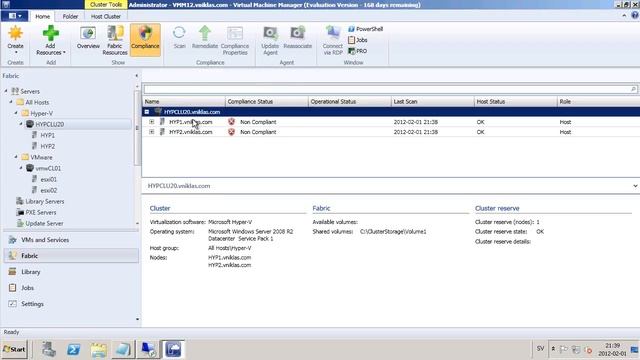Click the Create ribbon button

15,40
